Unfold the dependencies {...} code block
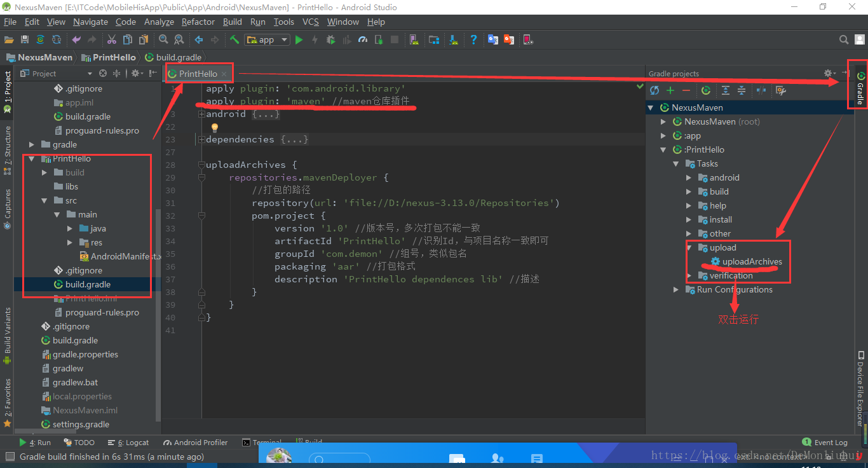Image resolution: width=868 pixels, height=468 pixels. click(201, 140)
